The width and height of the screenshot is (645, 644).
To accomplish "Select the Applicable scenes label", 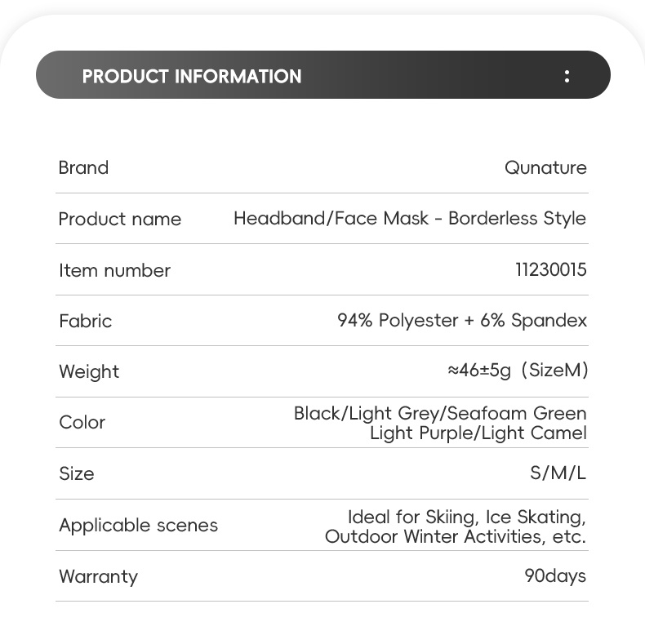I will tap(138, 525).
